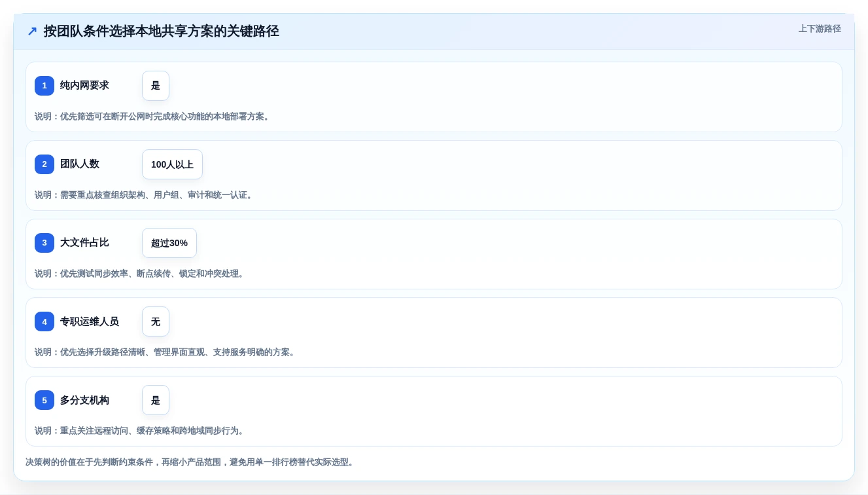Click the step 5 number badge
This screenshot has height=495, width=868.
point(44,400)
